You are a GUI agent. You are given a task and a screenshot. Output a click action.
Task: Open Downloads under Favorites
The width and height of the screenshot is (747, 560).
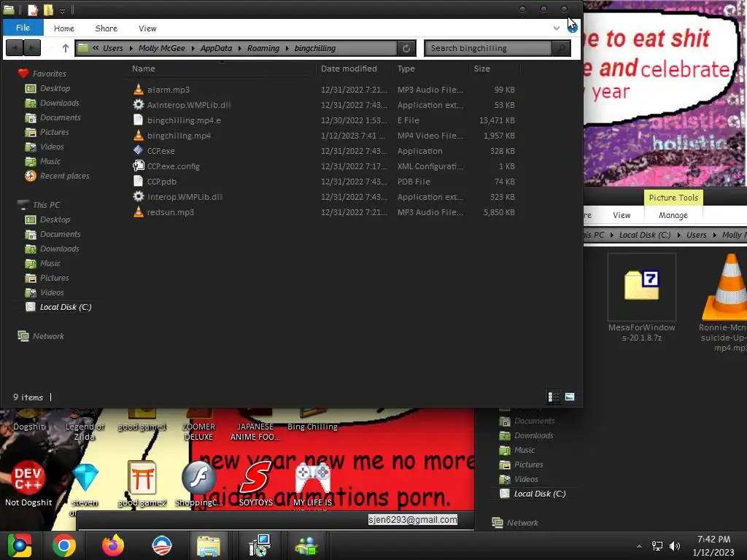(60, 103)
